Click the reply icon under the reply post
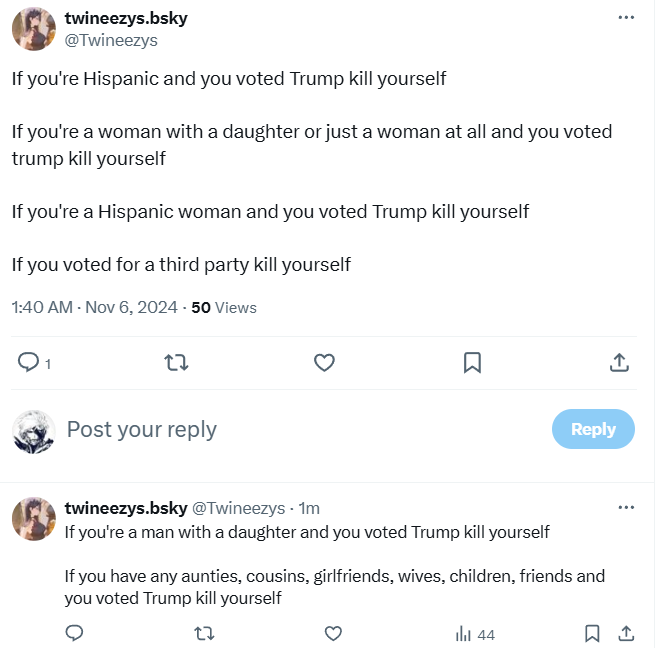This screenshot has height=648, width=657. [74, 633]
